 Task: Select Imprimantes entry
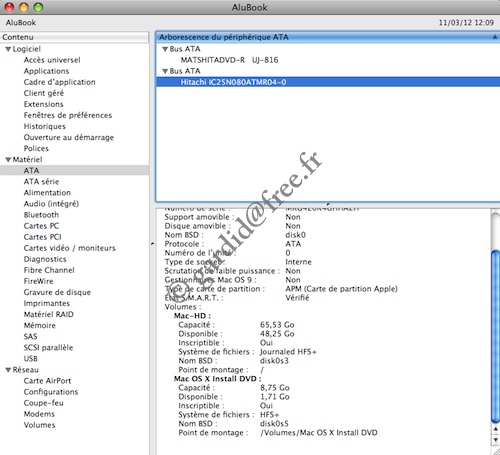click(x=47, y=303)
